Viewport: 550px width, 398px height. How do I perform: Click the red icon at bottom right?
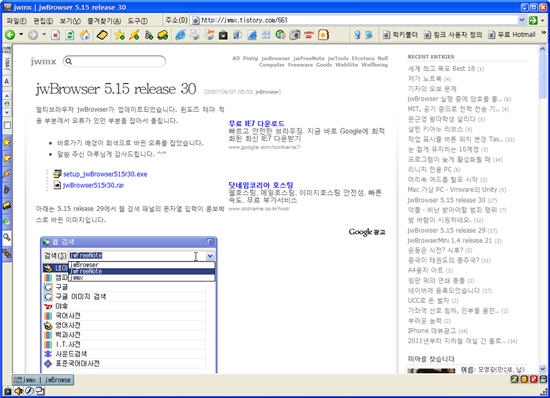coord(534,379)
